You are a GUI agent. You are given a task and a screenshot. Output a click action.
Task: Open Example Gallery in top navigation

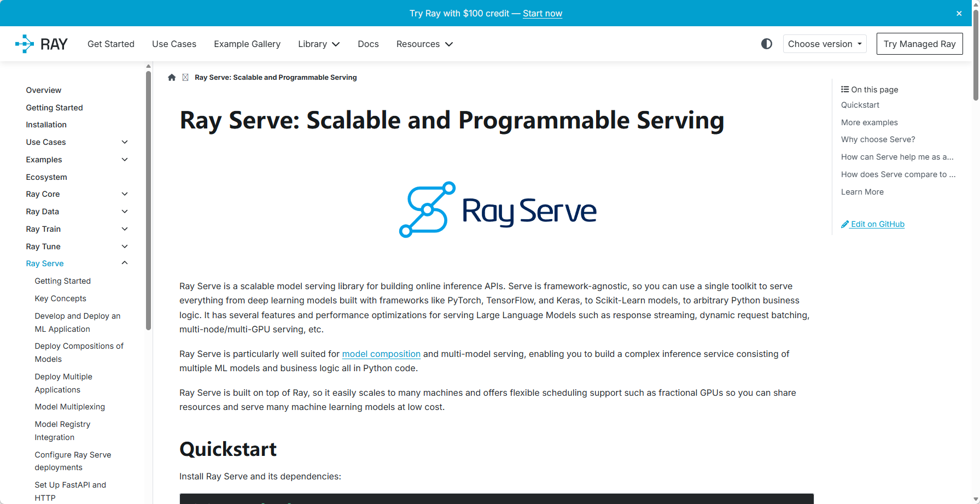247,44
